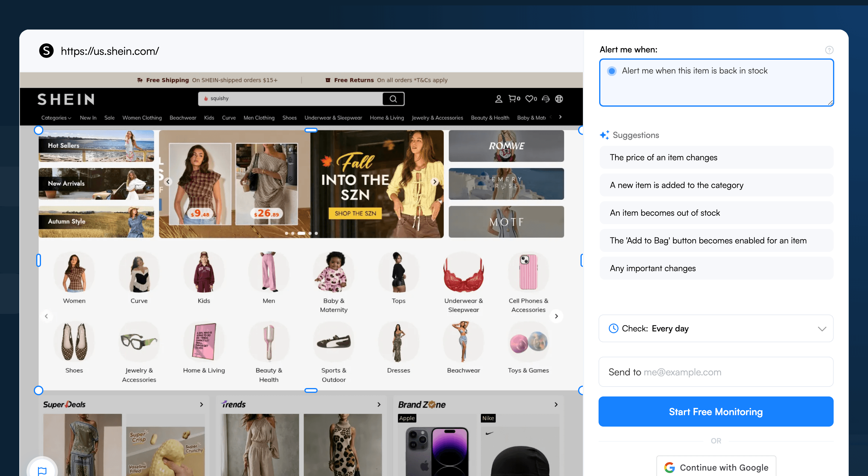This screenshot has width=868, height=476.
Task: Click the top-left selection corner handle
Action: pyautogui.click(x=39, y=130)
